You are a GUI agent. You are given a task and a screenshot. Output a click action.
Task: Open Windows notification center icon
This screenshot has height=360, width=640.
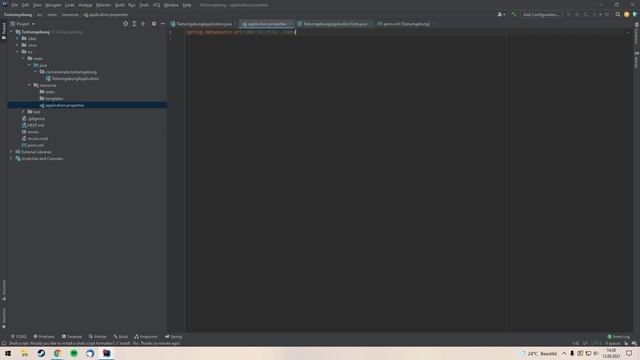629,353
